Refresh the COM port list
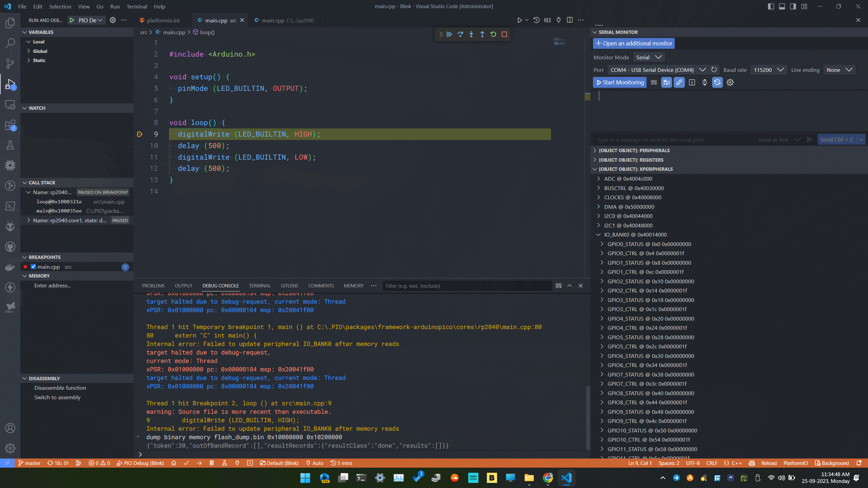The image size is (868, 488). [x=714, y=70]
